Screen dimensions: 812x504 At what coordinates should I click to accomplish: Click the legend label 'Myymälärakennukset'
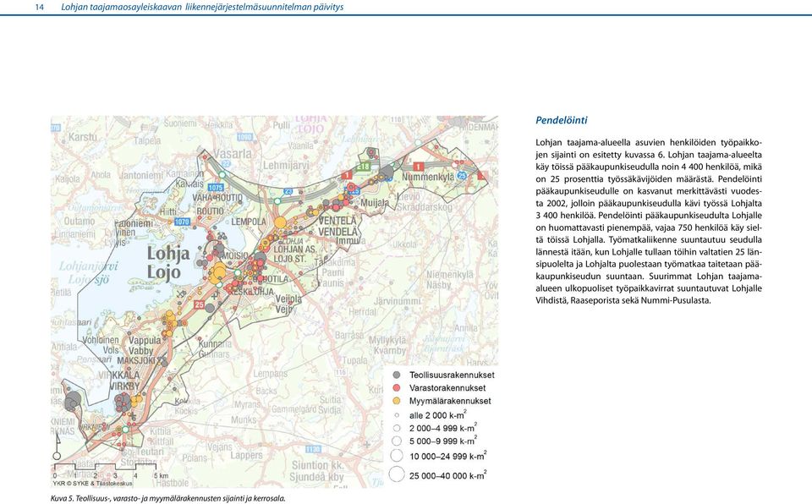point(450,401)
